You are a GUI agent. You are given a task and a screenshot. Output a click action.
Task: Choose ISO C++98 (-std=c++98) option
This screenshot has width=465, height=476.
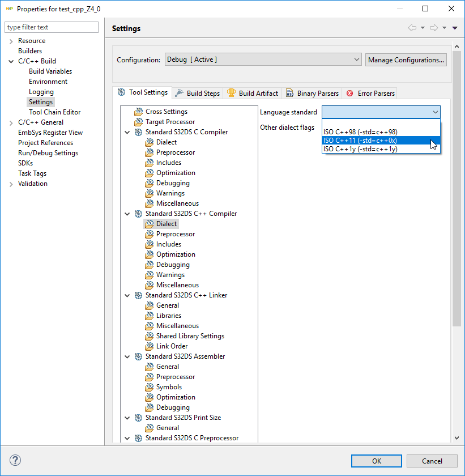[x=381, y=132]
